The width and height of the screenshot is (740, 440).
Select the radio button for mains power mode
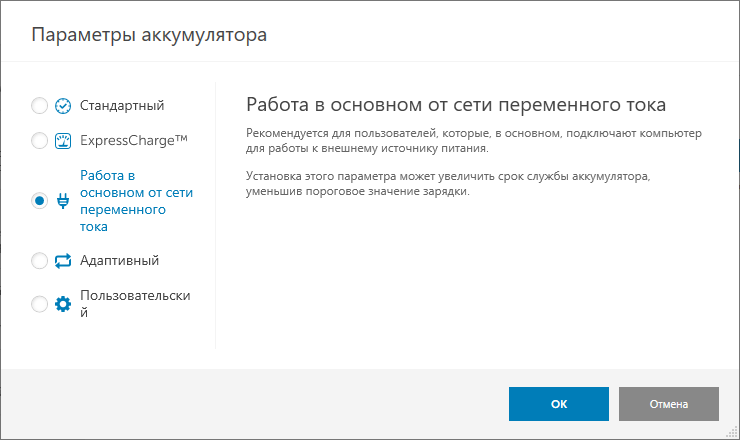pos(40,201)
